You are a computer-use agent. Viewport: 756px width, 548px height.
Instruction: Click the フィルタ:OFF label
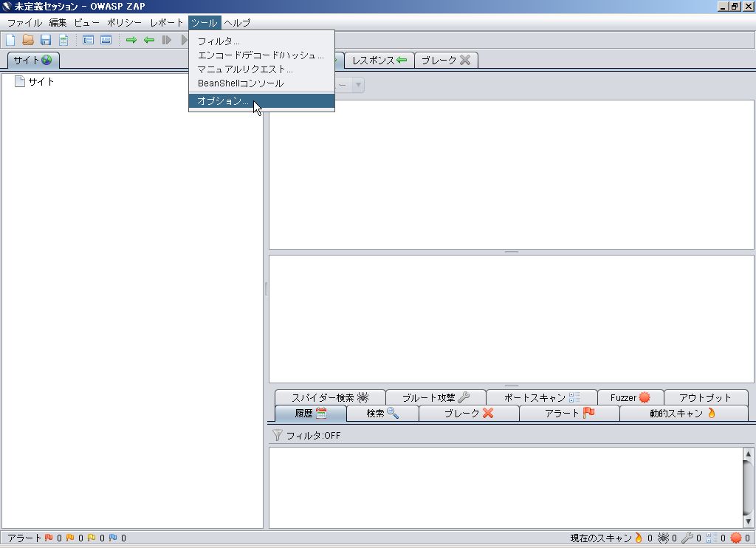pos(313,436)
